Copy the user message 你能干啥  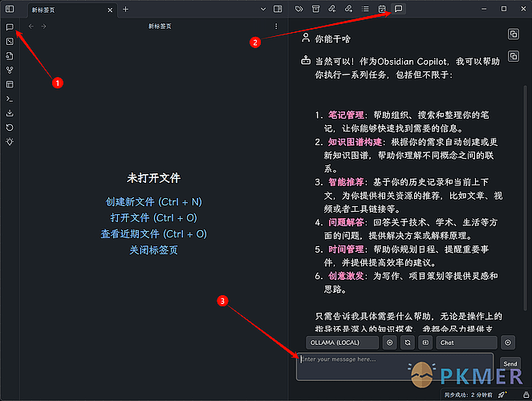tap(514, 34)
